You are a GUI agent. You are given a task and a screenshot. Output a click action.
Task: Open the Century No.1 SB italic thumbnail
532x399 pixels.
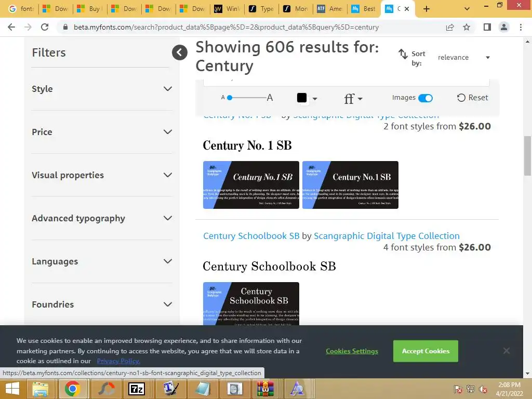pyautogui.click(x=251, y=185)
